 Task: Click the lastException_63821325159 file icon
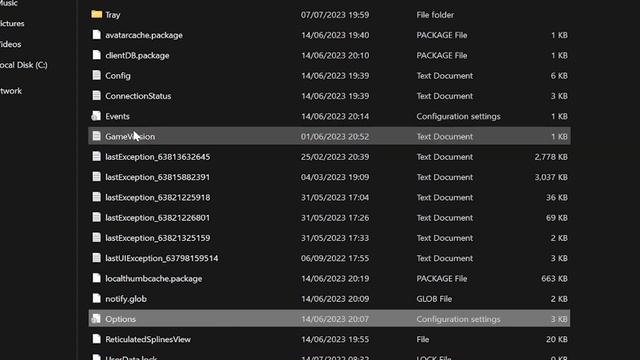(x=96, y=238)
